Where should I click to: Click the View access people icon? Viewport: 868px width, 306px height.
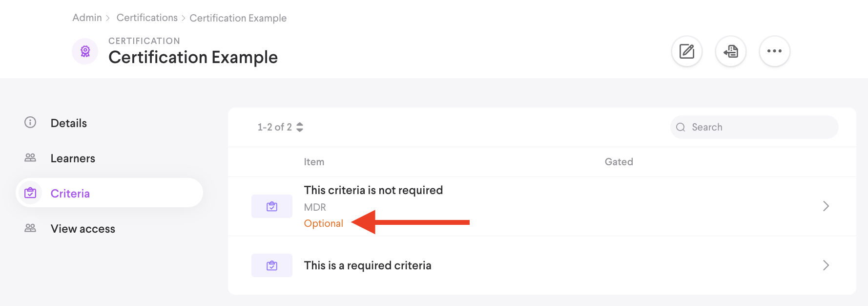pyautogui.click(x=30, y=228)
